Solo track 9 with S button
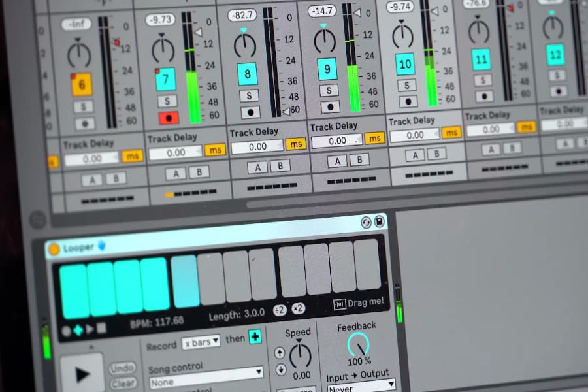This screenshot has width=588, height=392. [x=329, y=90]
